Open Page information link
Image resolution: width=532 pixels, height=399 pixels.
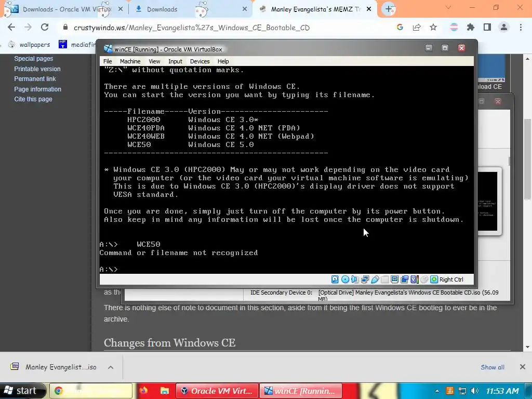pyautogui.click(x=37, y=89)
